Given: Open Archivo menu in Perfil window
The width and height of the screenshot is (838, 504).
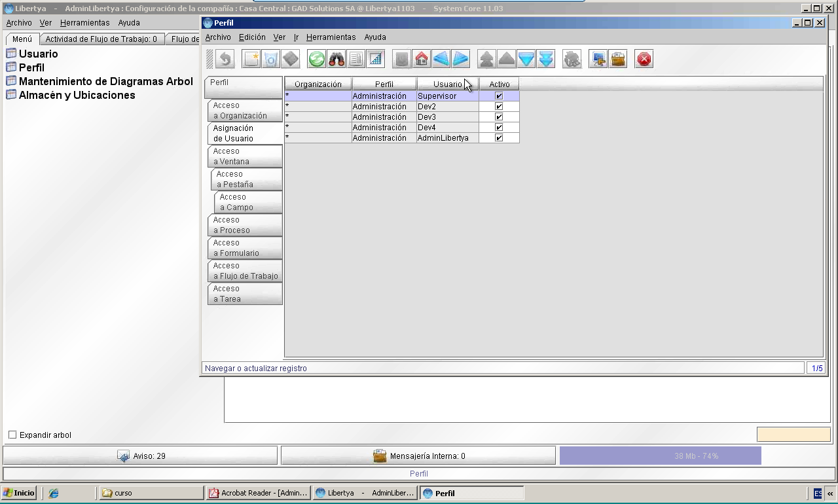Looking at the screenshot, I should click(218, 37).
